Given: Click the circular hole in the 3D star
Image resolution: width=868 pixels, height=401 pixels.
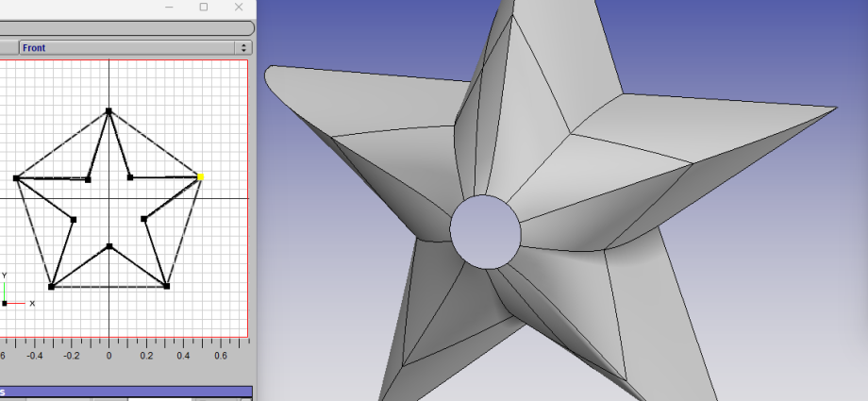Looking at the screenshot, I should point(486,232).
